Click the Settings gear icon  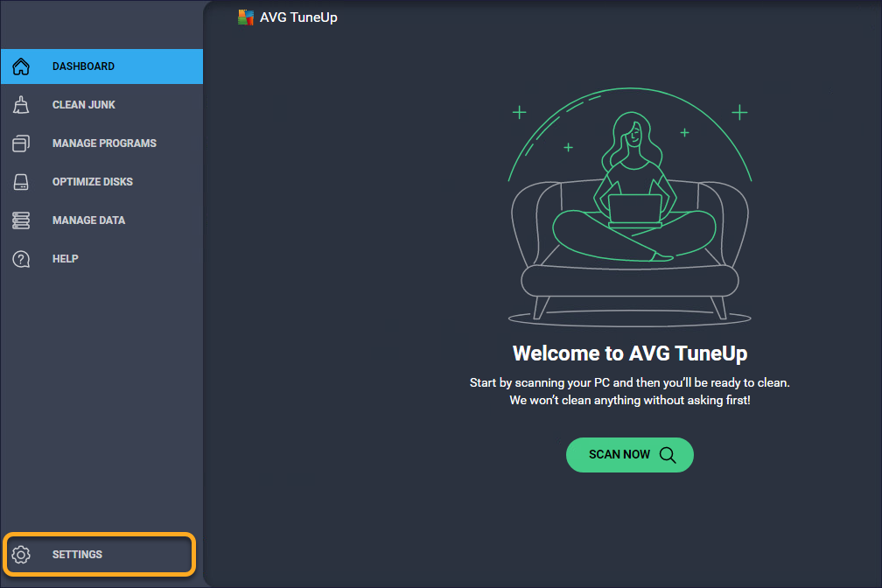coord(21,555)
